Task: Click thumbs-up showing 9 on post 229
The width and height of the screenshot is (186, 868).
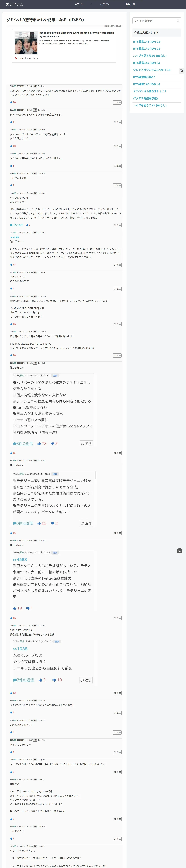Action: click(11, 819)
